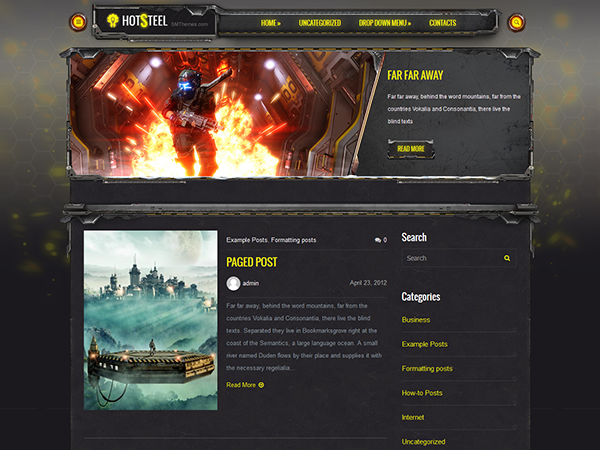The height and width of the screenshot is (450, 600).
Task: Open the Home menu item
Action: (271, 23)
